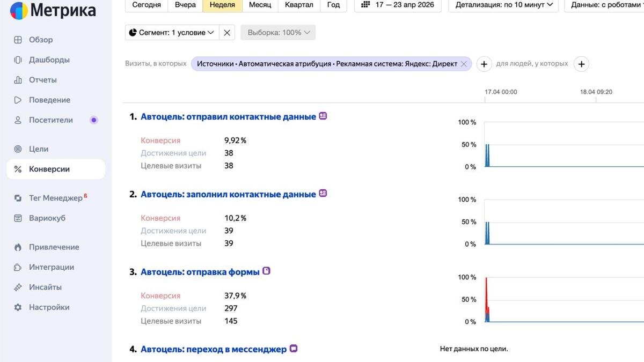Select the Квартал period tab
This screenshot has width=644, height=362.
299,5
